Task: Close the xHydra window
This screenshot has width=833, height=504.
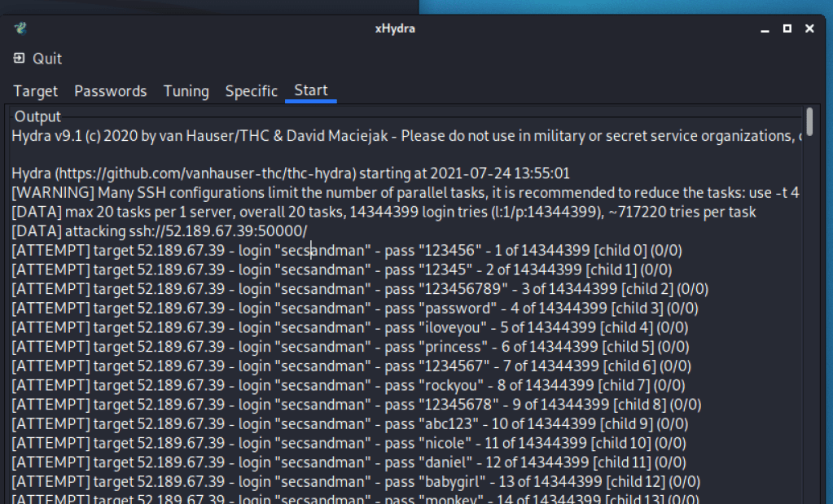Action: (809, 28)
